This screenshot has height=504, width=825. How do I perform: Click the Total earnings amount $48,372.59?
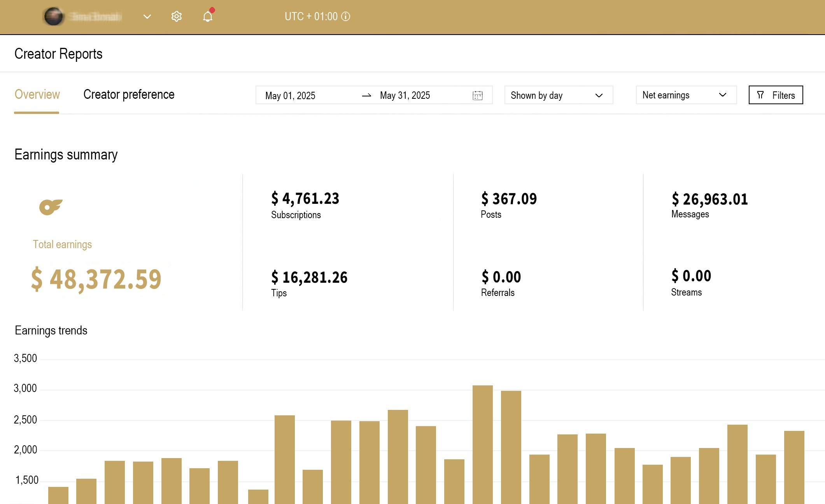[x=96, y=278]
